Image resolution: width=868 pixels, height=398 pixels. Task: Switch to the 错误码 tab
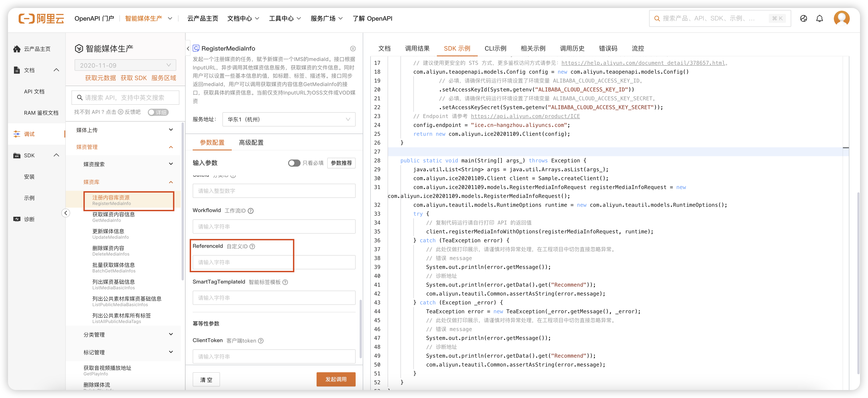(x=608, y=49)
